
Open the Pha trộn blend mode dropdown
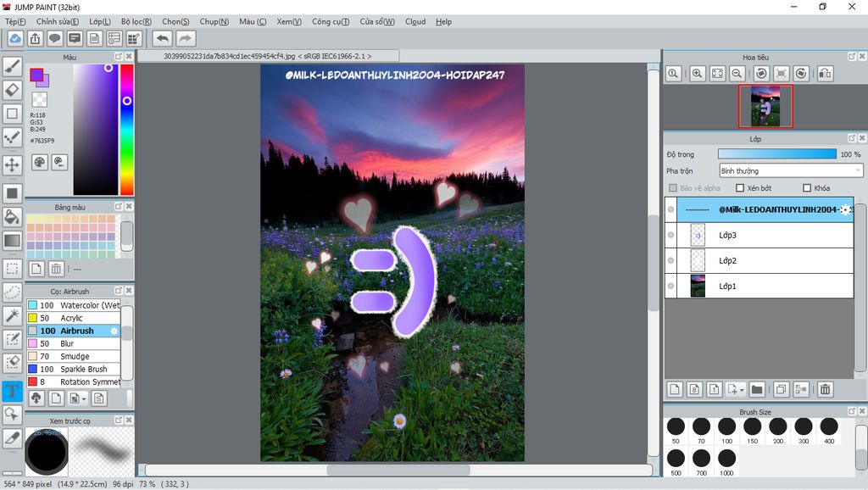pyautogui.click(x=791, y=170)
